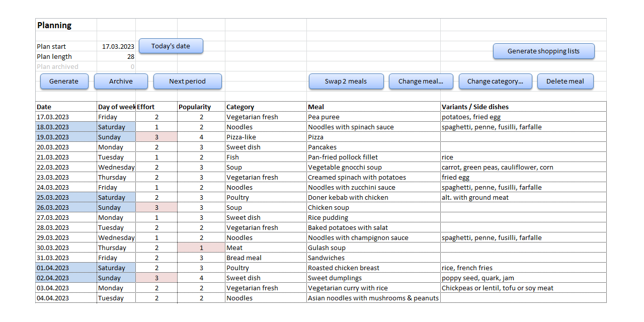
Task: Advance to the next period
Action: (x=187, y=81)
